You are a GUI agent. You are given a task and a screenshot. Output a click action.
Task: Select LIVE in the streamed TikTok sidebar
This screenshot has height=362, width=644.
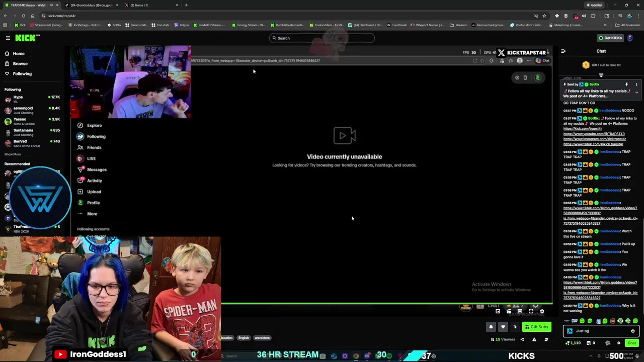coord(87,158)
